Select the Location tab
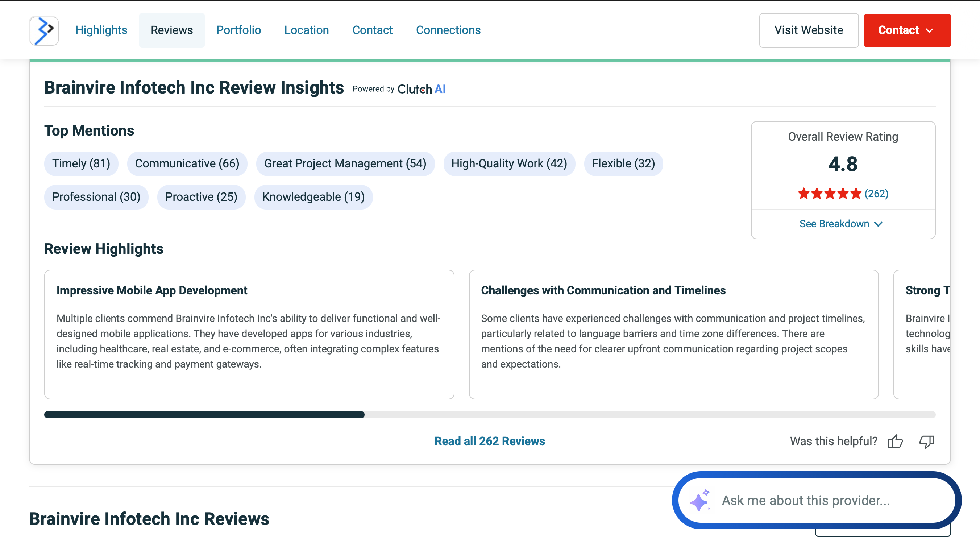 [307, 30]
